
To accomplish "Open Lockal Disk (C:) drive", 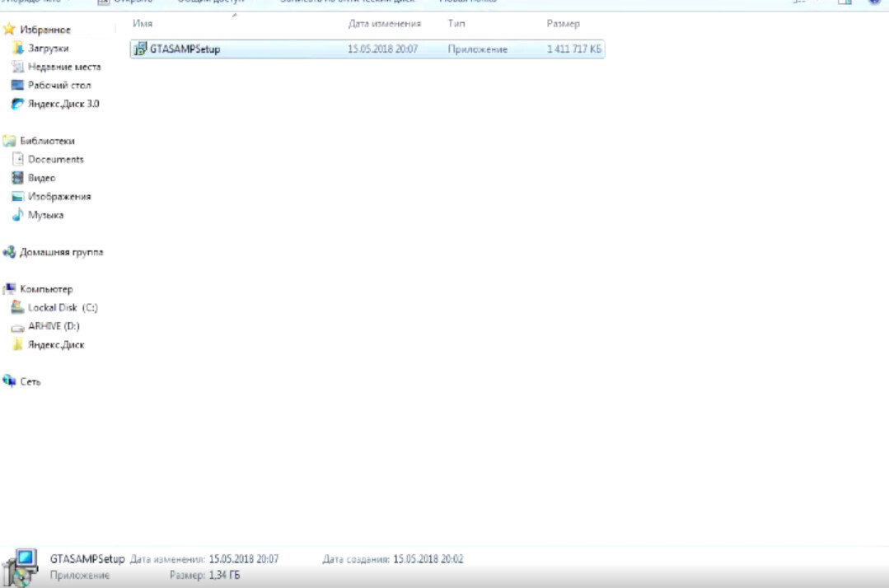I will 63,308.
